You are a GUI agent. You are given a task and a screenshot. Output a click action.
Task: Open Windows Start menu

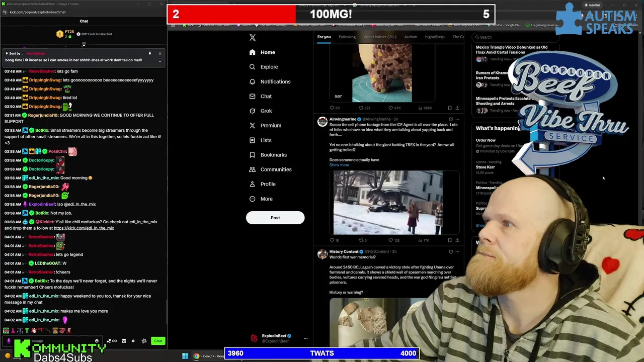tap(185, 356)
